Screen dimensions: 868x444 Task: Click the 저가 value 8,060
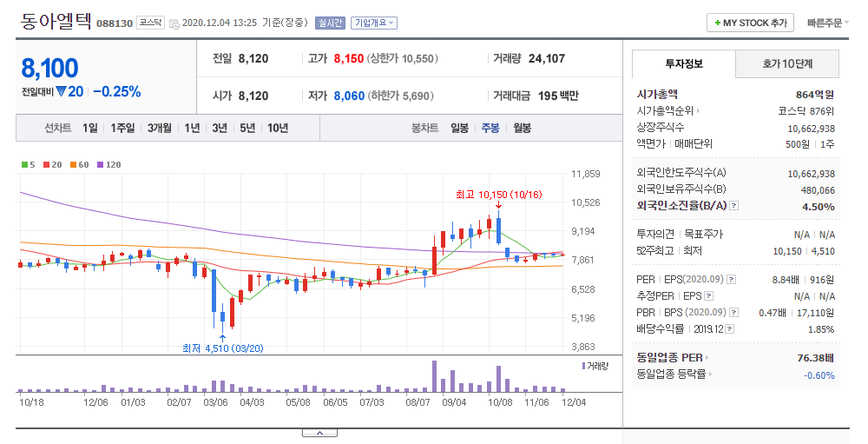[x=349, y=96]
